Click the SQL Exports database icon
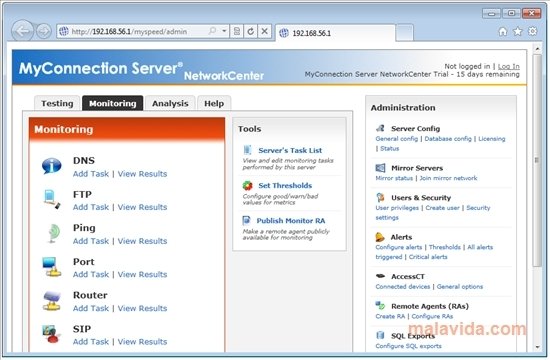The image size is (550, 360). point(380,335)
